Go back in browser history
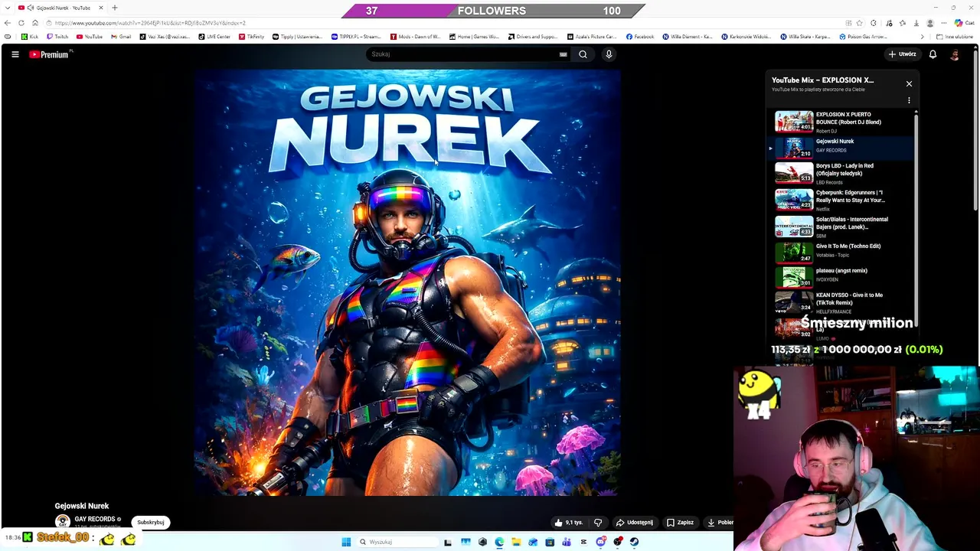The height and width of the screenshot is (551, 980). (8, 23)
